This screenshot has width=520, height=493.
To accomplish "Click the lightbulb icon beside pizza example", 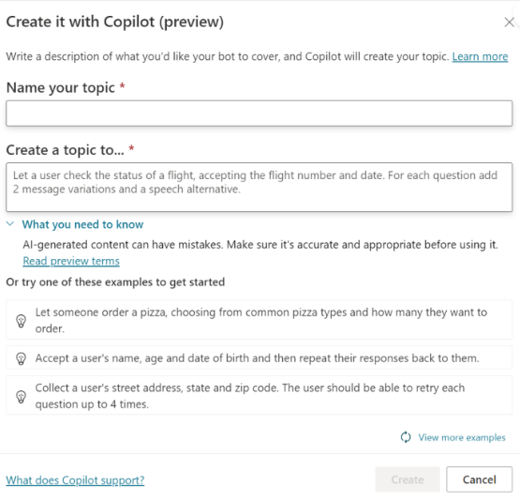I will [x=21, y=321].
